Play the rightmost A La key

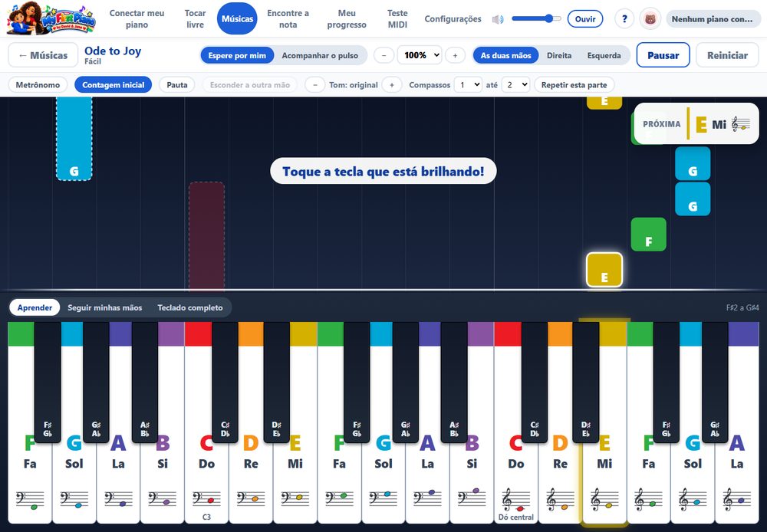pos(736,479)
